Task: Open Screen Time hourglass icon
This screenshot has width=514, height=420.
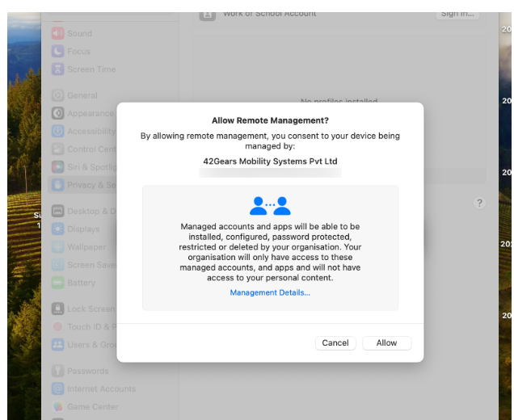Action: coord(57,69)
